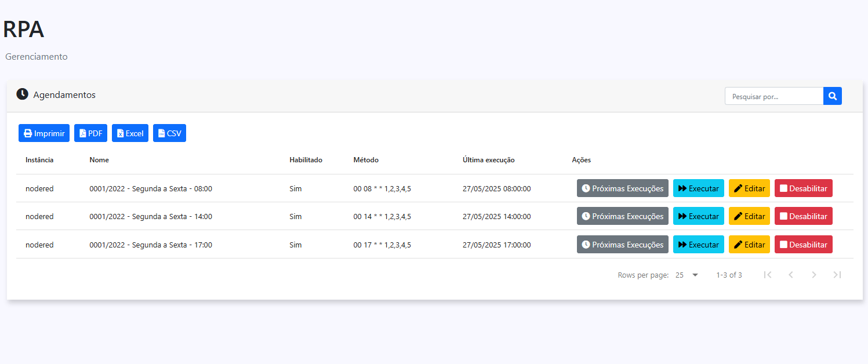Sort by the Última execução column header
This screenshot has height=364, width=868.
(x=488, y=160)
